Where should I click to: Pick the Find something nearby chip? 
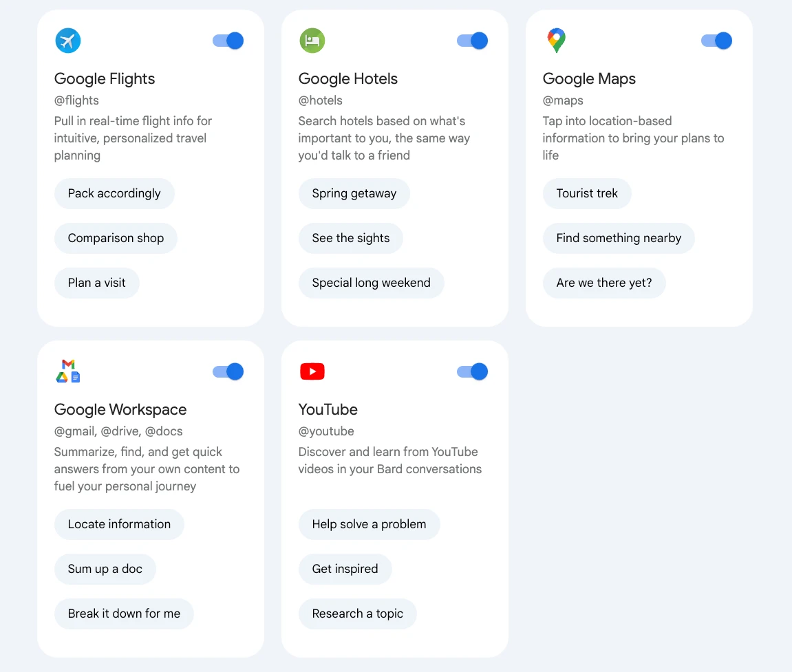619,238
